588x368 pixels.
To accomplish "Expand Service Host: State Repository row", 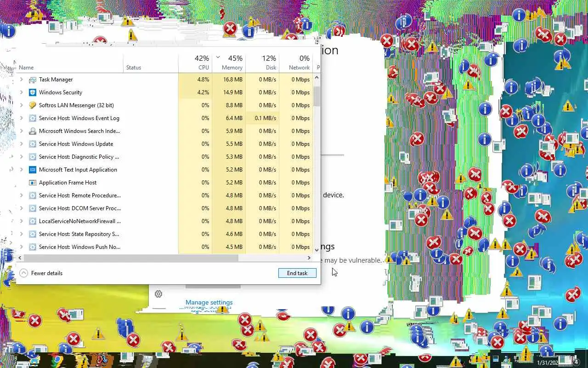I will pos(21,234).
